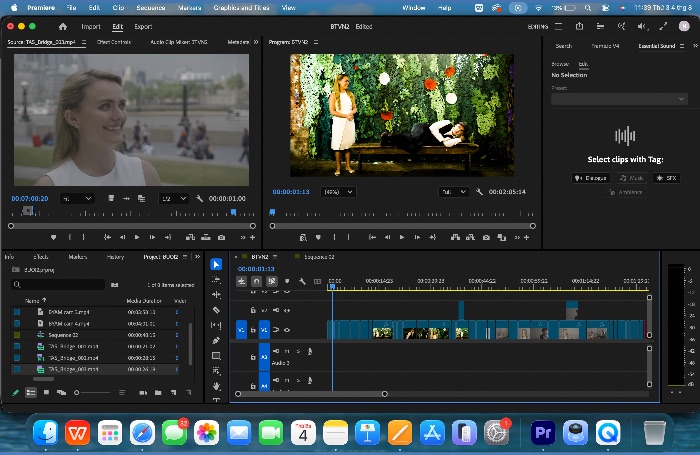This screenshot has height=455, width=700.
Task: Solo the Audio 3 track
Action: click(x=298, y=351)
